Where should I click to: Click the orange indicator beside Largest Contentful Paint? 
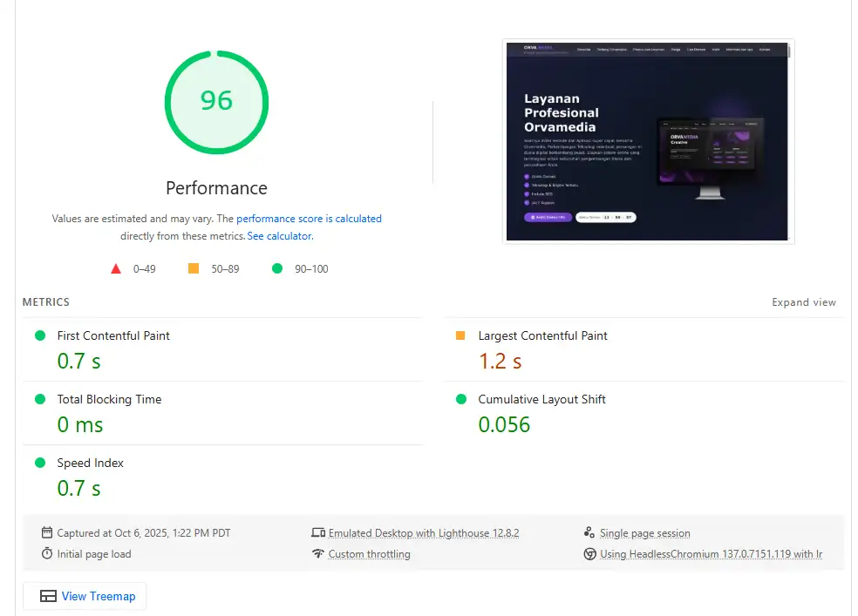[461, 335]
